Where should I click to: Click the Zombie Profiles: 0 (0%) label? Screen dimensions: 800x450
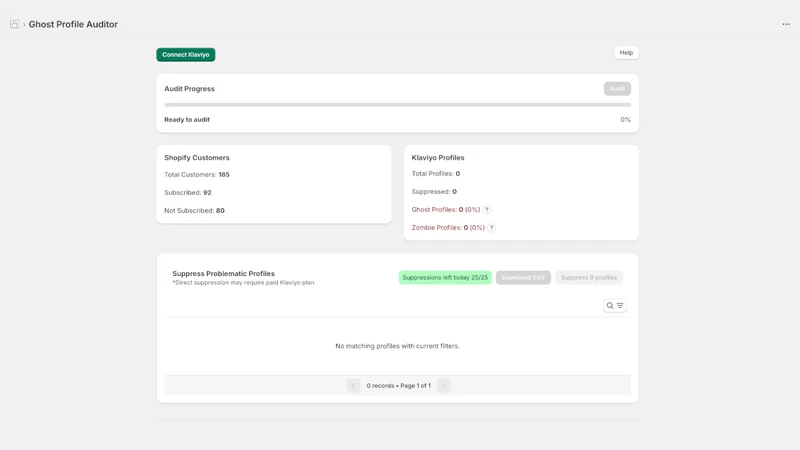click(x=448, y=228)
